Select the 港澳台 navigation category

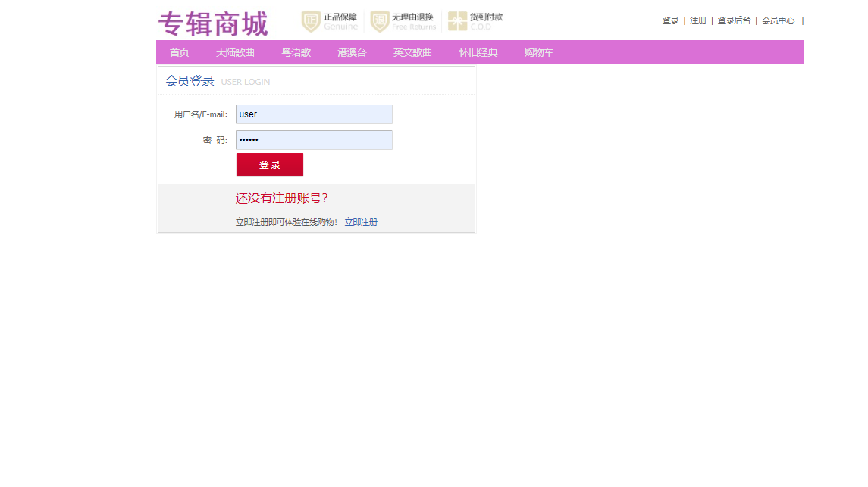tap(351, 52)
